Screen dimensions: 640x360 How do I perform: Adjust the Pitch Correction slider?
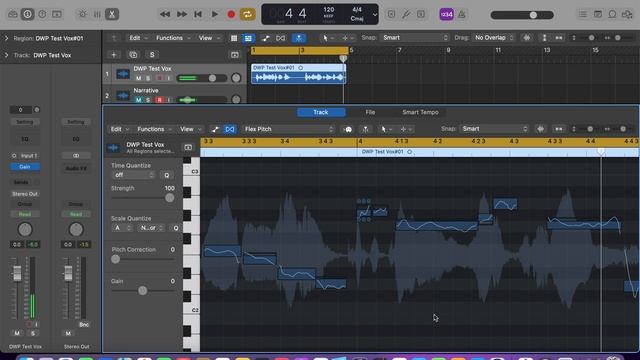pos(143,259)
